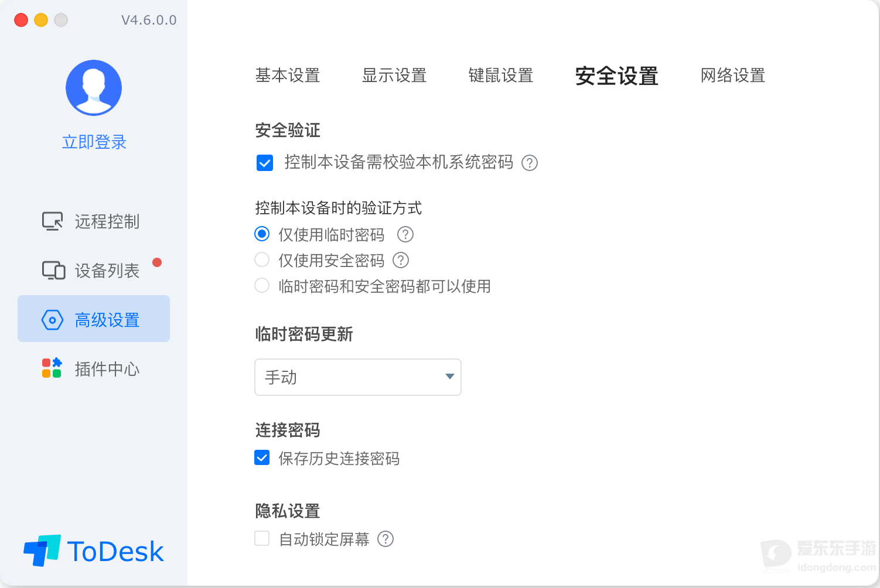Switch to the 基本设置 tab
This screenshot has width=880, height=588.
click(288, 76)
